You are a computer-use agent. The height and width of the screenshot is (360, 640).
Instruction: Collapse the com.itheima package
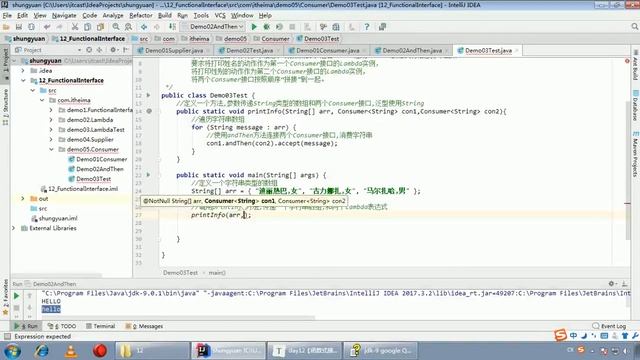[42, 100]
